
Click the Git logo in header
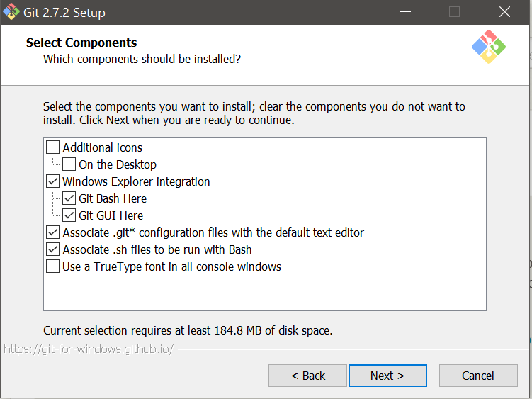[488, 47]
